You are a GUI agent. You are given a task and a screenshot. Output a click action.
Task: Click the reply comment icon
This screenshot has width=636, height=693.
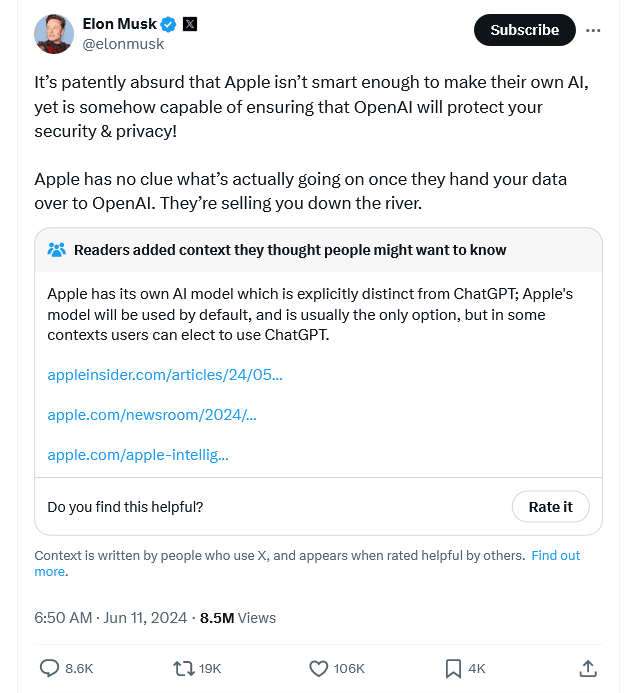pos(48,668)
